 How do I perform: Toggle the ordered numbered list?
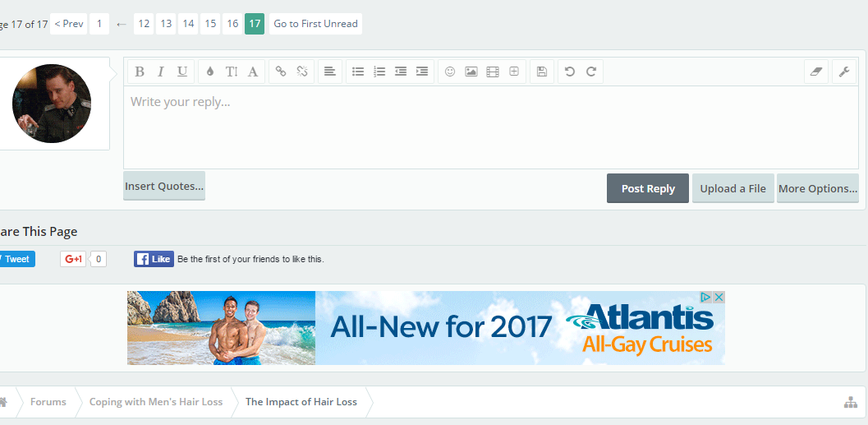(x=379, y=72)
